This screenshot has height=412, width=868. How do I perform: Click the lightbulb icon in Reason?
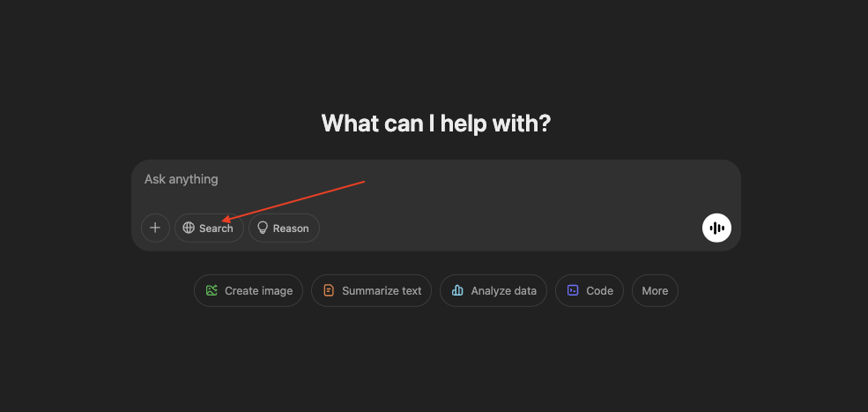pyautogui.click(x=262, y=228)
